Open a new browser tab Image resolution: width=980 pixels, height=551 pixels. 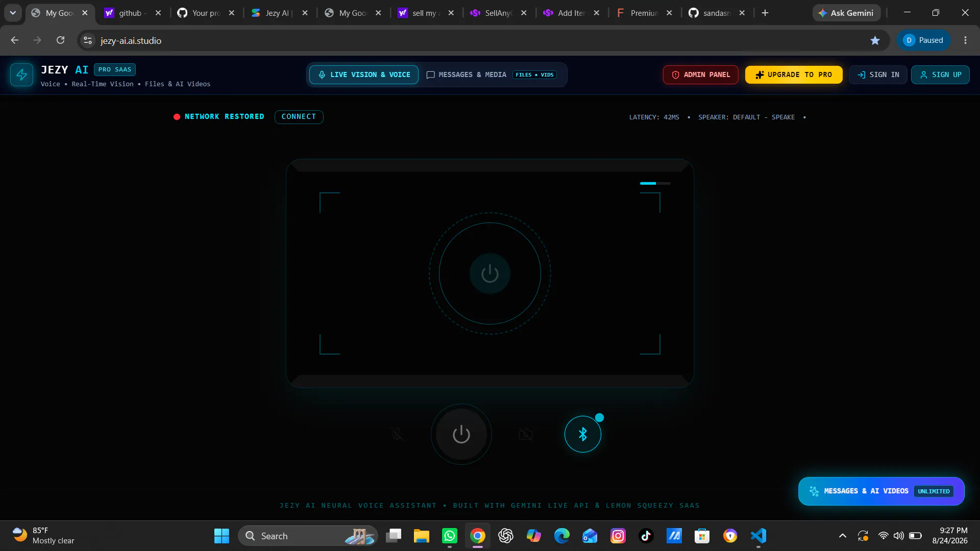[765, 13]
